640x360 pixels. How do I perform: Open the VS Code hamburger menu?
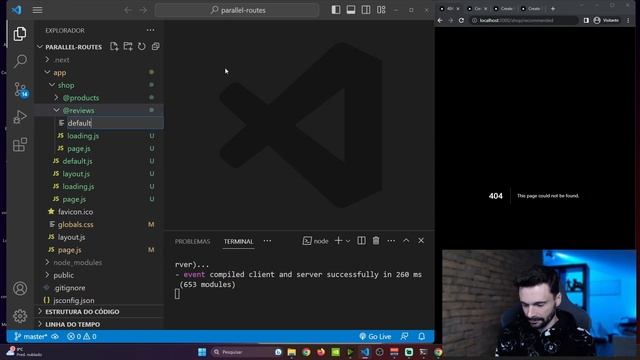[x=38, y=10]
